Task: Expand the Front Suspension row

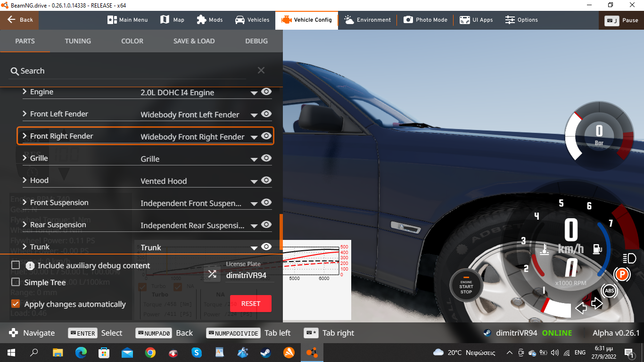Action: click(25, 202)
